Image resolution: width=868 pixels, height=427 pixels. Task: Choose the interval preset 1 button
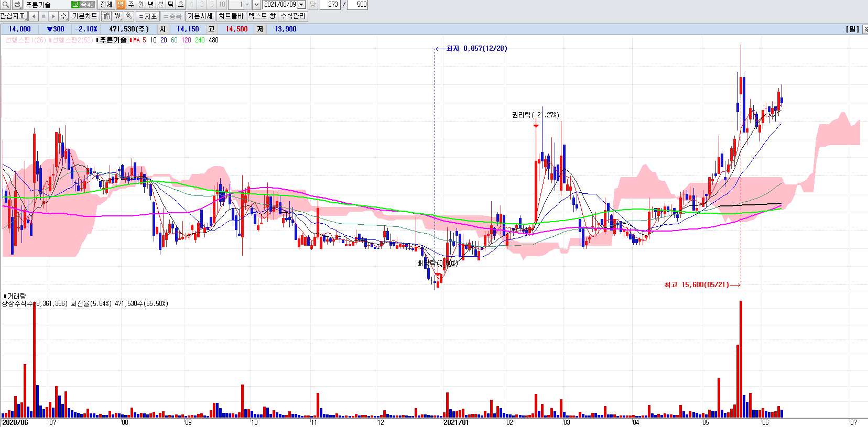point(192,5)
